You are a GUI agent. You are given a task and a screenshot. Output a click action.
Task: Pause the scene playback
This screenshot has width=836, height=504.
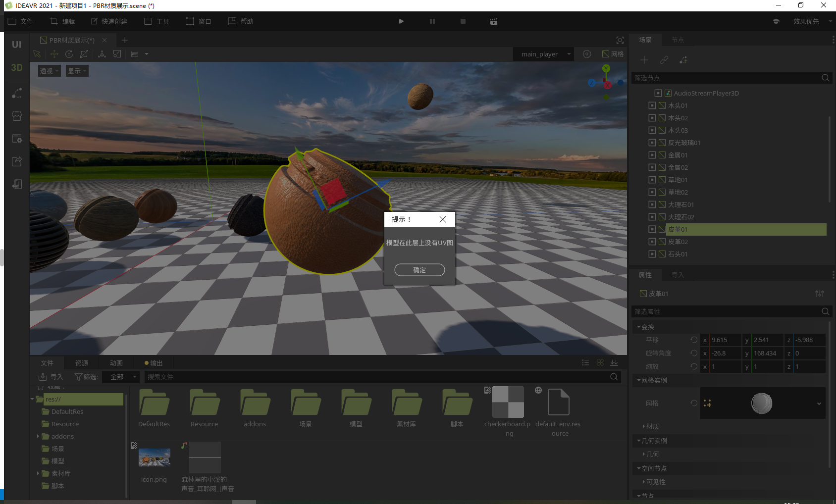[x=432, y=21]
